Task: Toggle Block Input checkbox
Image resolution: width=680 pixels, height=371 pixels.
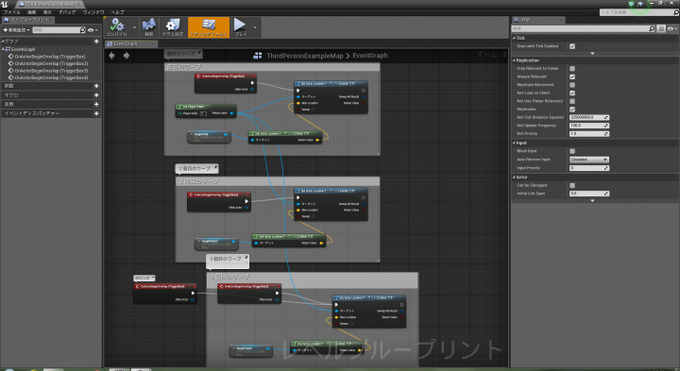Action: coord(572,151)
